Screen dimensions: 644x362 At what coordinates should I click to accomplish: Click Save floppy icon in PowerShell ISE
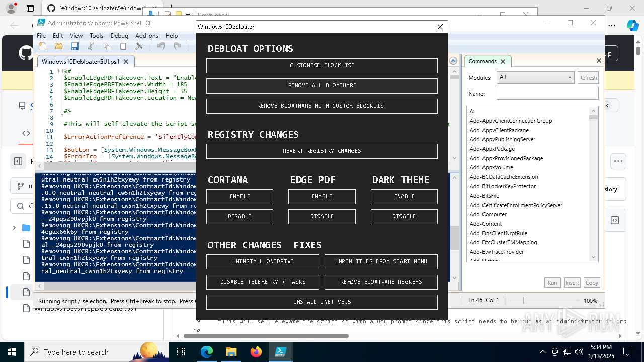click(x=75, y=46)
